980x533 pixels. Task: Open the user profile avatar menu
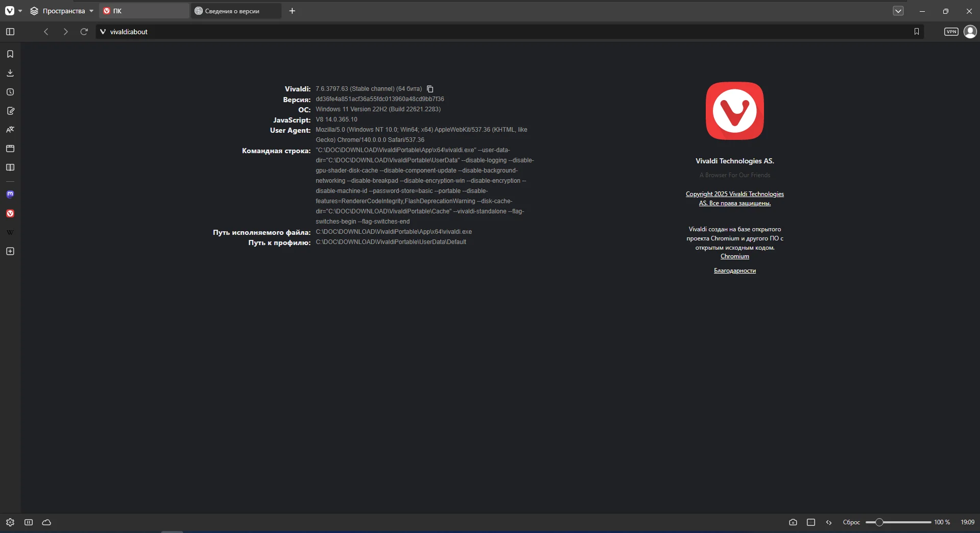pos(970,32)
